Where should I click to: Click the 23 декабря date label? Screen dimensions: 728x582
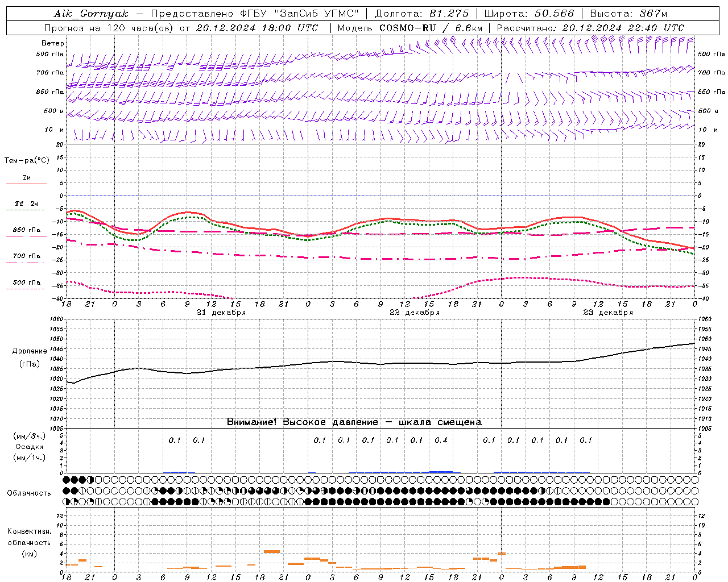pos(607,313)
